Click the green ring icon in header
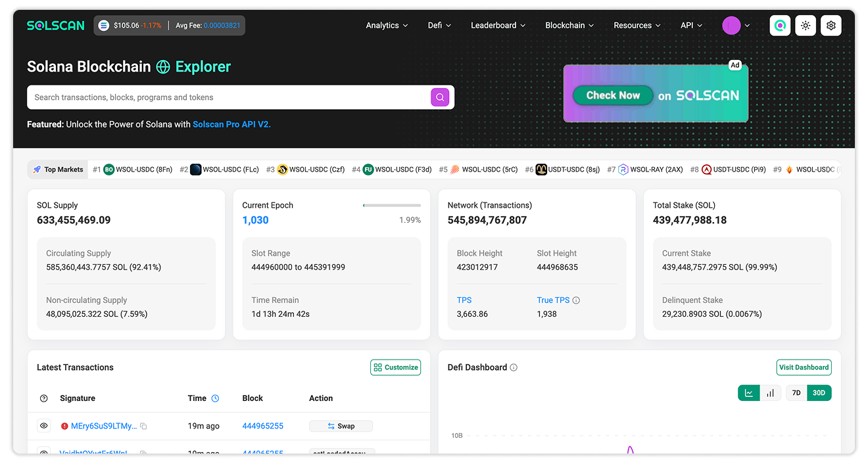Viewport: 868px width, 464px height. pyautogui.click(x=780, y=26)
